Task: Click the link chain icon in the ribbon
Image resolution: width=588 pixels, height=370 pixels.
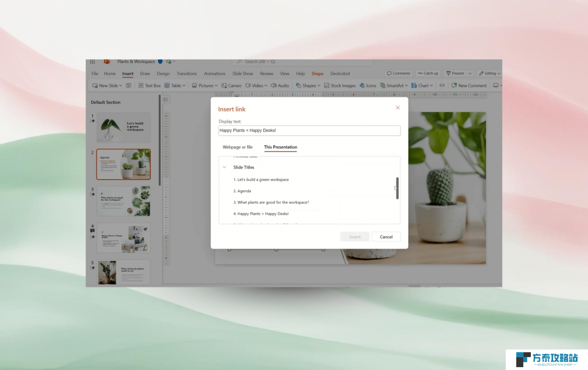Action: point(442,86)
